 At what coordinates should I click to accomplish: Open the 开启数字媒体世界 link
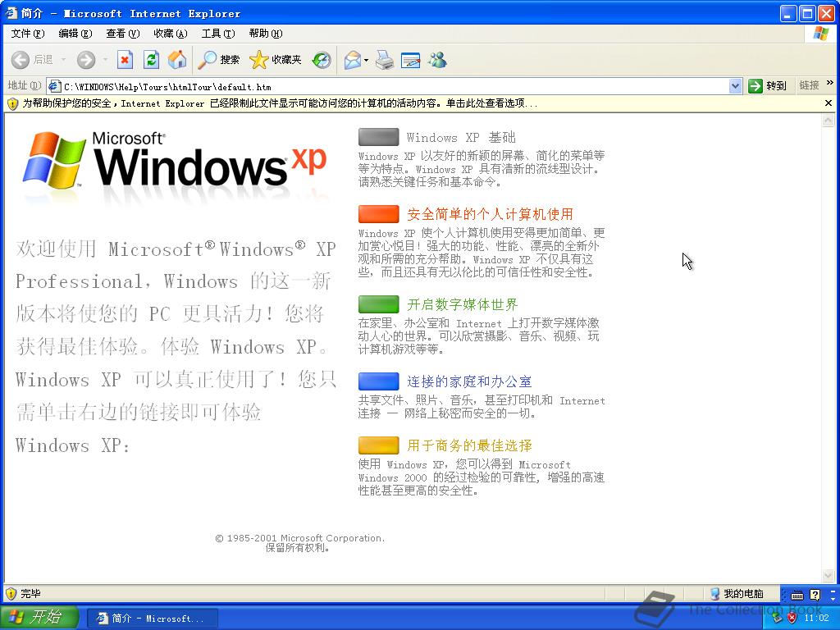pyautogui.click(x=463, y=304)
